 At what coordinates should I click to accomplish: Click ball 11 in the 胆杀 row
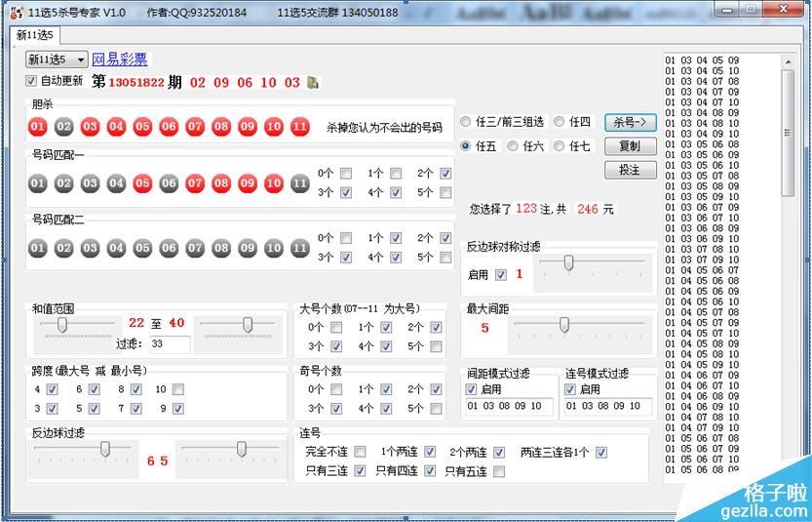tap(300, 127)
